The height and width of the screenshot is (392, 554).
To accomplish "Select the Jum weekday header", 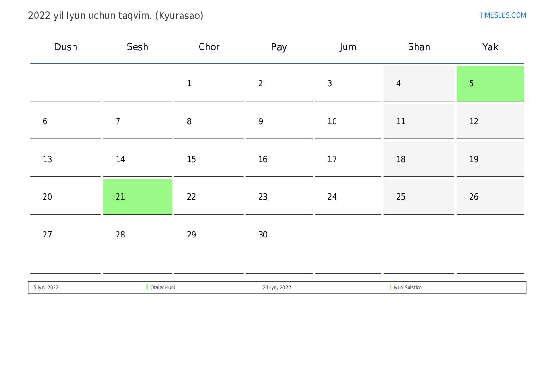I will point(348,47).
